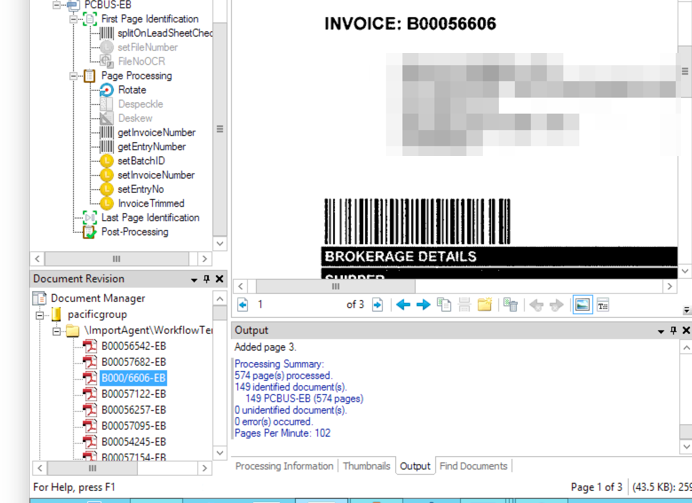The width and height of the screenshot is (692, 503).
Task: Click the workflow tree scroll right arrow
Action: 204,259
